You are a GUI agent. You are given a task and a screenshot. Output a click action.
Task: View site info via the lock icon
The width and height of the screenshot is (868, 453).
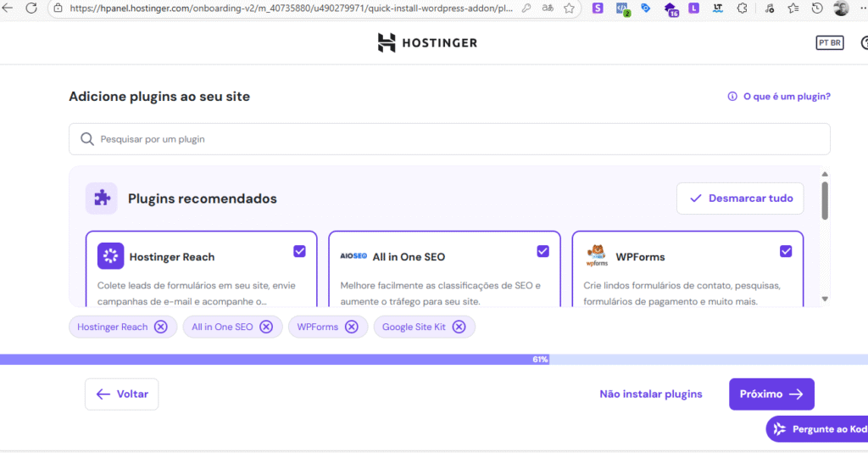[58, 8]
